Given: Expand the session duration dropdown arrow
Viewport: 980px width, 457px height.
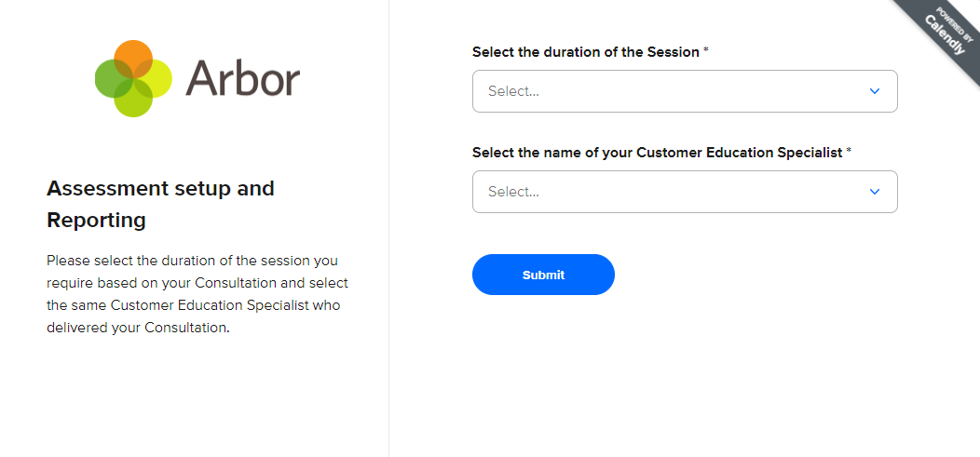Looking at the screenshot, I should (x=874, y=91).
